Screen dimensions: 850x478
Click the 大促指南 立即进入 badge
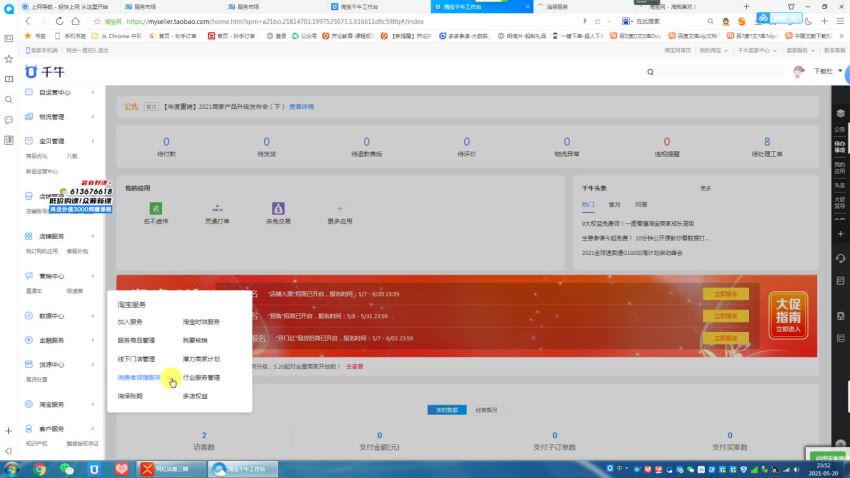point(788,315)
